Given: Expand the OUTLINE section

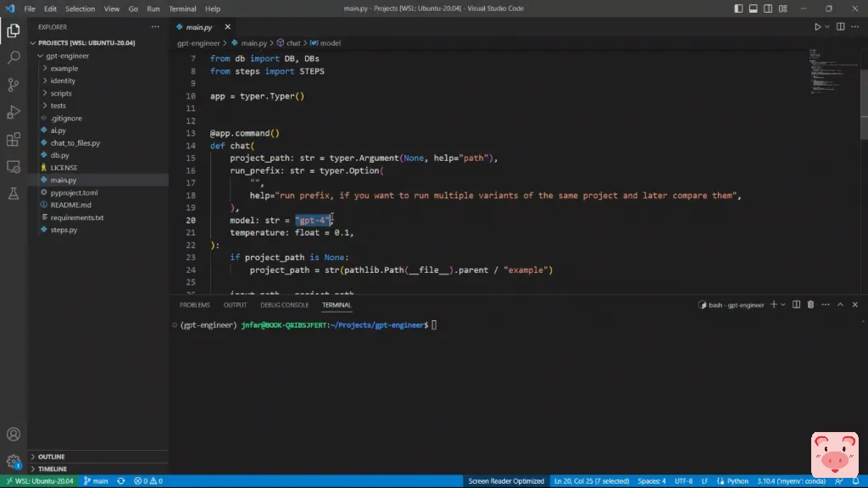Looking at the screenshot, I should pyautogui.click(x=51, y=457).
